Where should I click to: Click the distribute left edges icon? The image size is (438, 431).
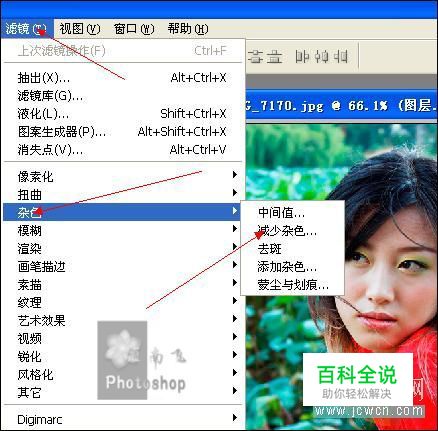302,57
